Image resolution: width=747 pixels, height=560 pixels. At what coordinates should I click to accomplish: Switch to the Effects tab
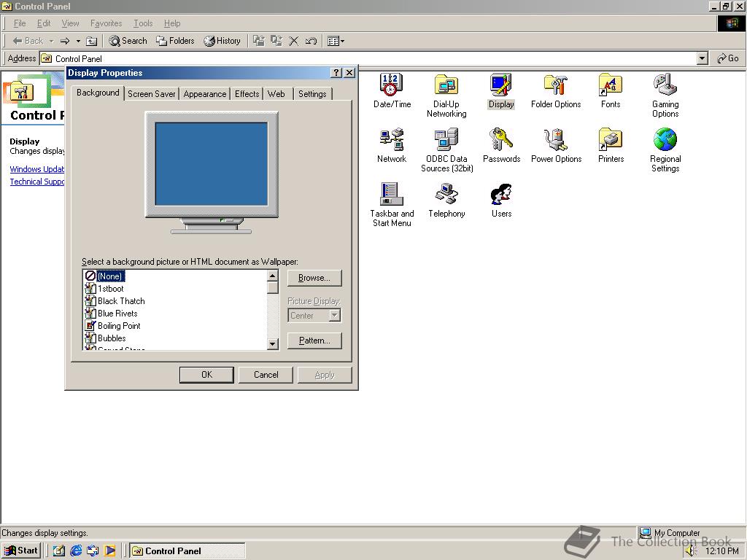(x=247, y=94)
